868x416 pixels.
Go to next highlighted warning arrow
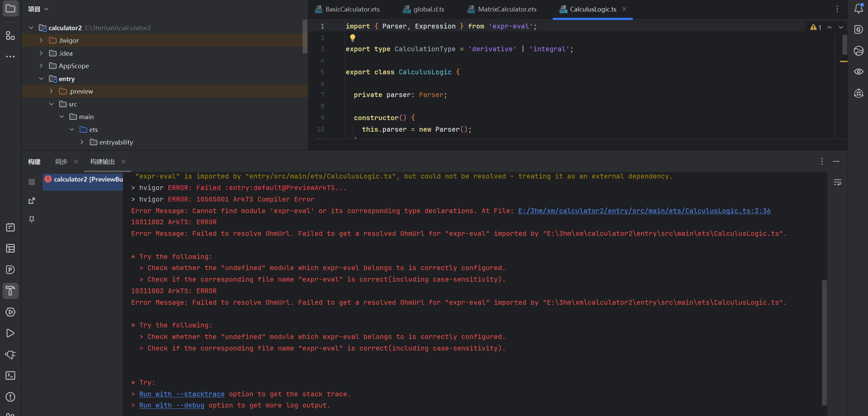tap(841, 27)
